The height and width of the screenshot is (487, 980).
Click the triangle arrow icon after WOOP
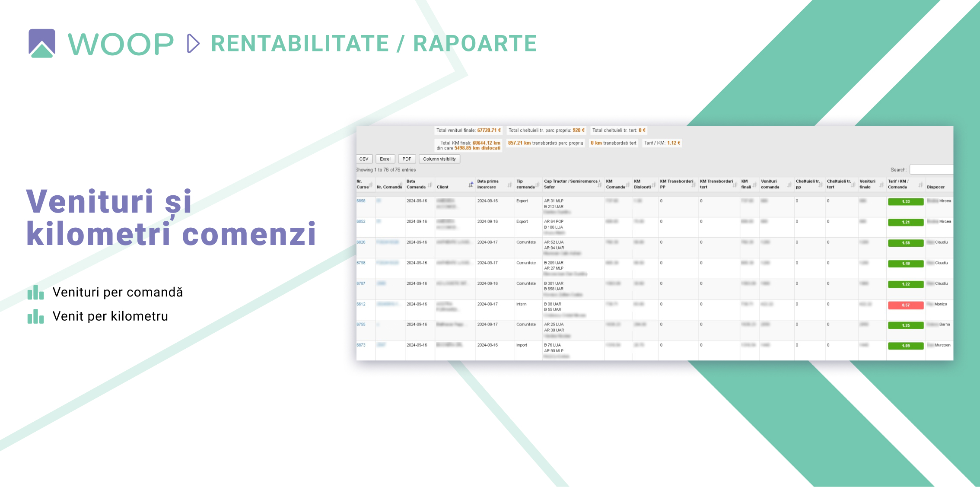pos(193,44)
